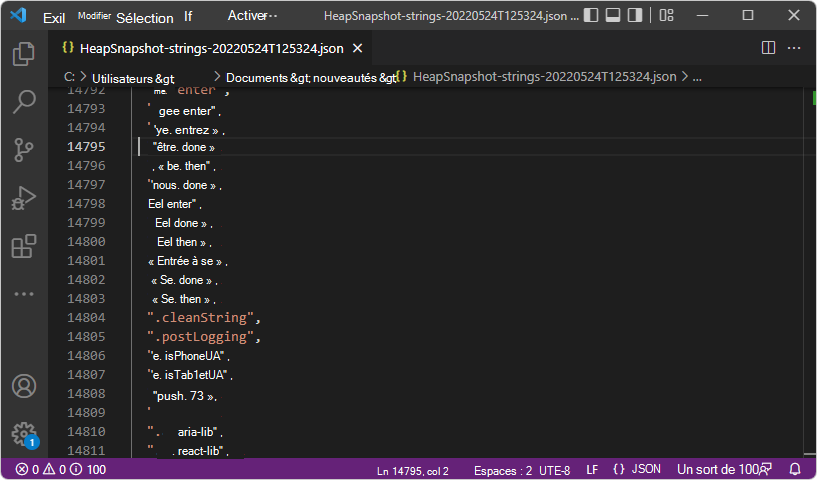Click the "e. isPhoneUA" line text

click(x=189, y=356)
